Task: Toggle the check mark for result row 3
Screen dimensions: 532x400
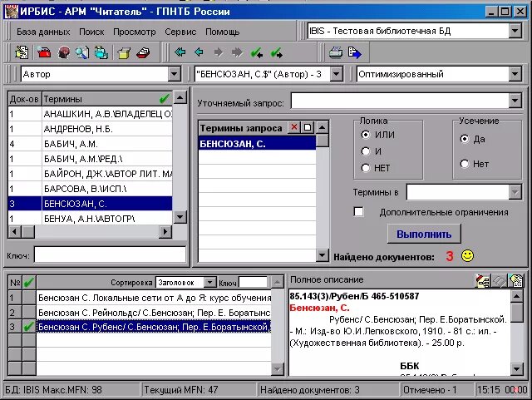Action: (29, 327)
